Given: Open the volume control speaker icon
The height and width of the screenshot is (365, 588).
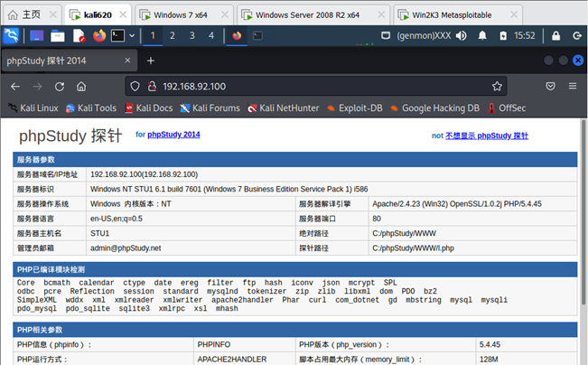Looking at the screenshot, I should pos(462,35).
